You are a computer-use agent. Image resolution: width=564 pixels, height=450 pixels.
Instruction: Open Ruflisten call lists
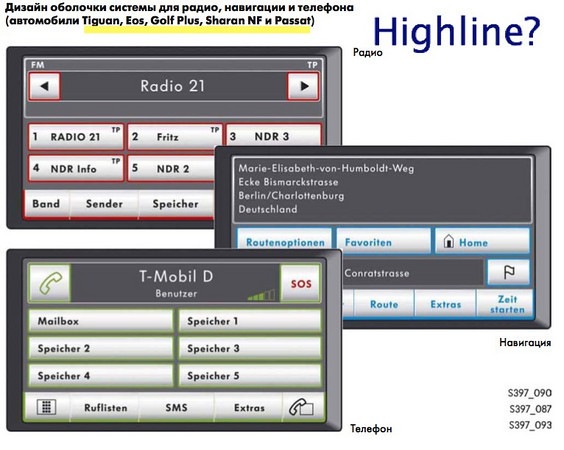[x=105, y=407]
